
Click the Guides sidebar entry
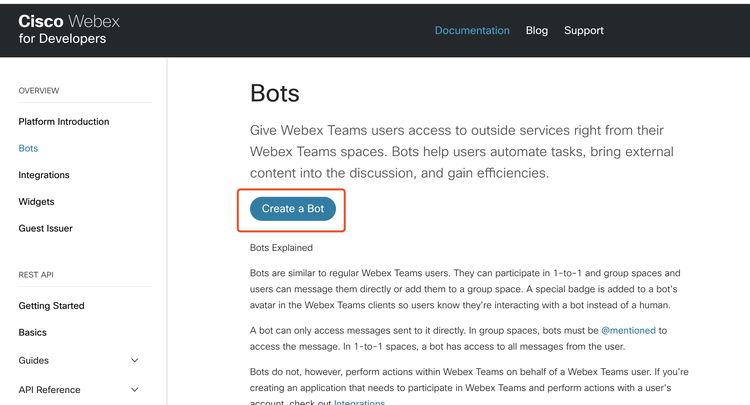pos(33,361)
